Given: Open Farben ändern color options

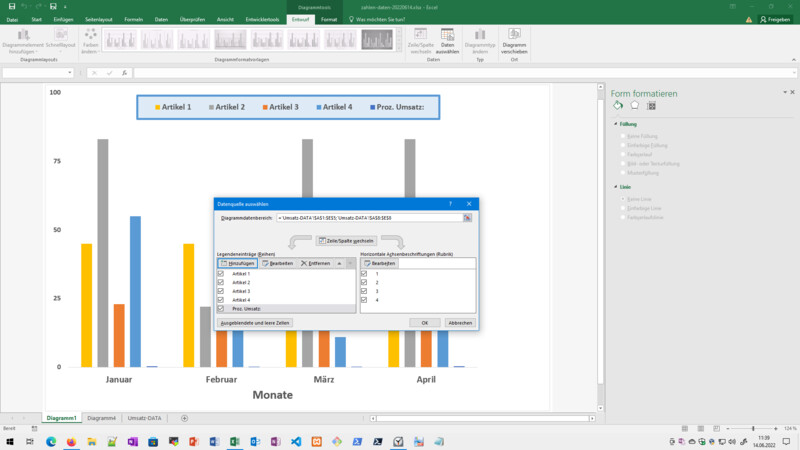Looking at the screenshot, I should (90, 41).
